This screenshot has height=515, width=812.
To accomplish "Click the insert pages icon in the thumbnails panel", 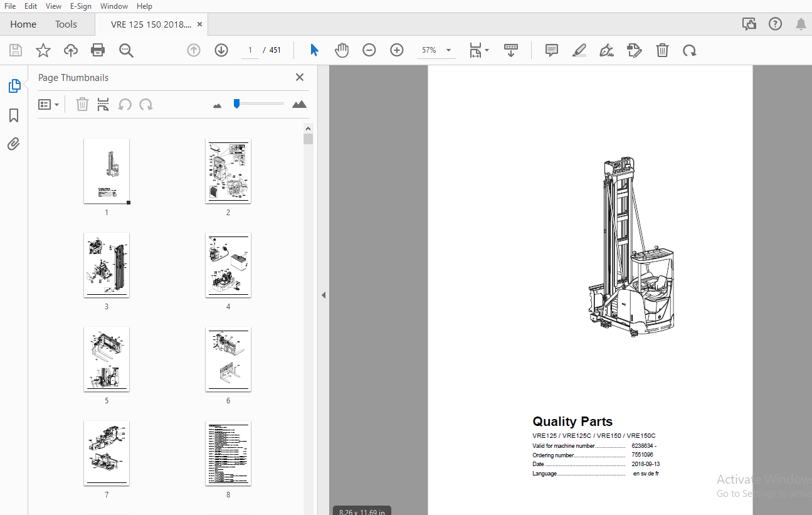I will [x=103, y=104].
